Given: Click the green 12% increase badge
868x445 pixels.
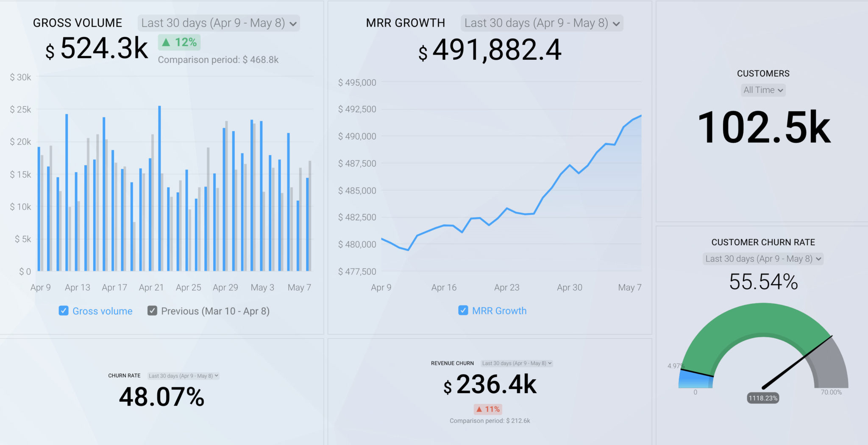Looking at the screenshot, I should (179, 42).
